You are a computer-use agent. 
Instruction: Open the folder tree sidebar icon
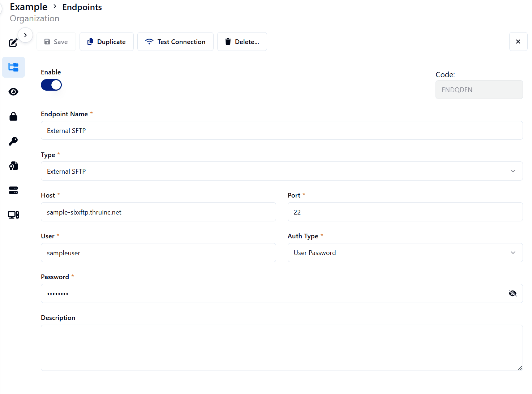click(13, 67)
